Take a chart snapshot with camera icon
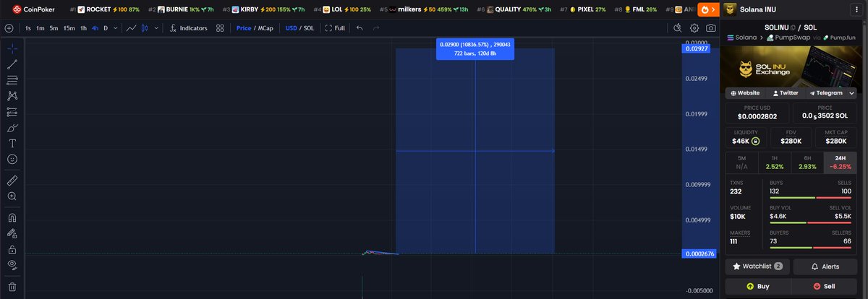This screenshot has height=299, width=868. click(x=711, y=28)
